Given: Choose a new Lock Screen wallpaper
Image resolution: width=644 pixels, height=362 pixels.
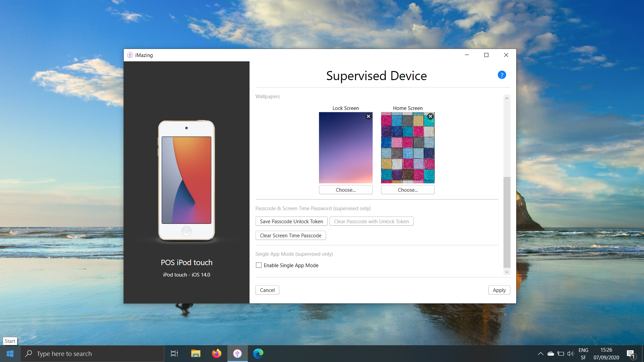Looking at the screenshot, I should [x=345, y=190].
